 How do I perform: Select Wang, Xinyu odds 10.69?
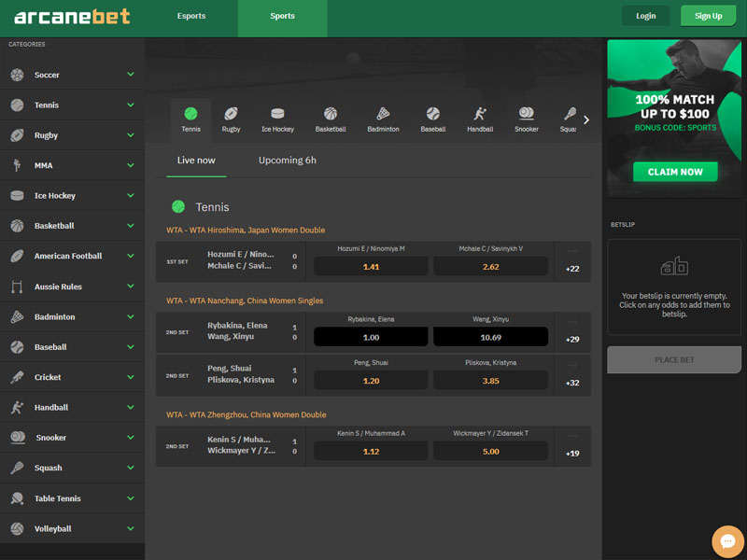click(x=491, y=337)
